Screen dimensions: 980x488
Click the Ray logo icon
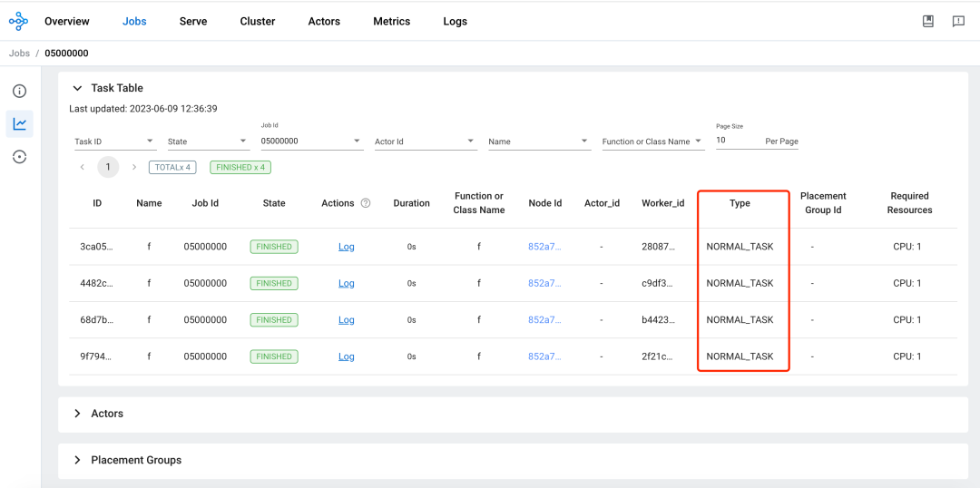19,21
